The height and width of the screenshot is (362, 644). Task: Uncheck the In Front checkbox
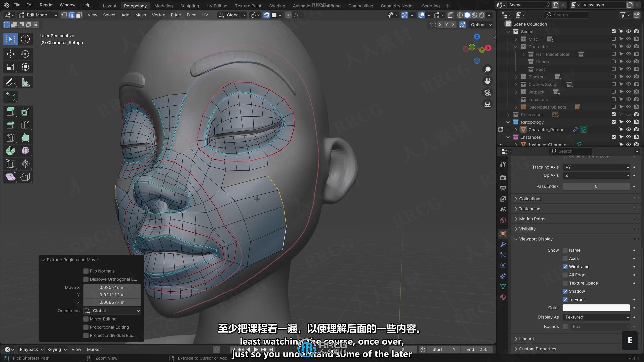(x=565, y=300)
